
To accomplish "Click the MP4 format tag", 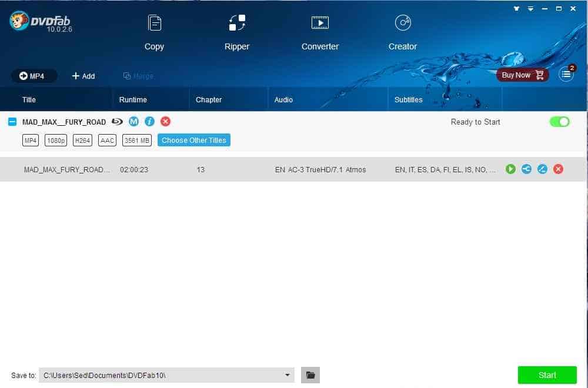I will (x=31, y=140).
